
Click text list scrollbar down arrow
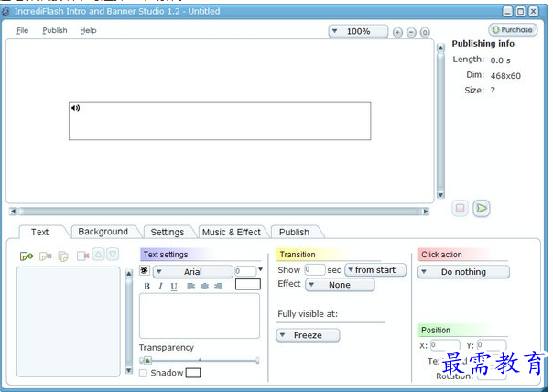tap(129, 370)
